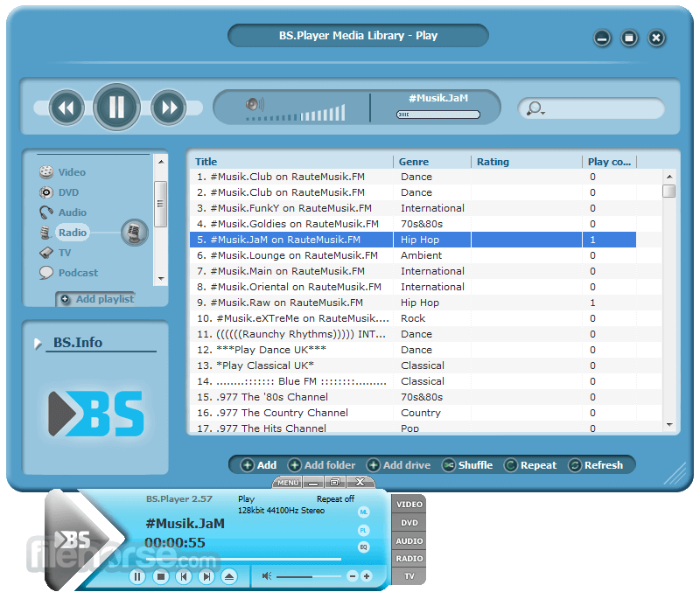This screenshot has width=700, height=599.
Task: Select .977 The Country Channel
Action: click(x=413, y=413)
